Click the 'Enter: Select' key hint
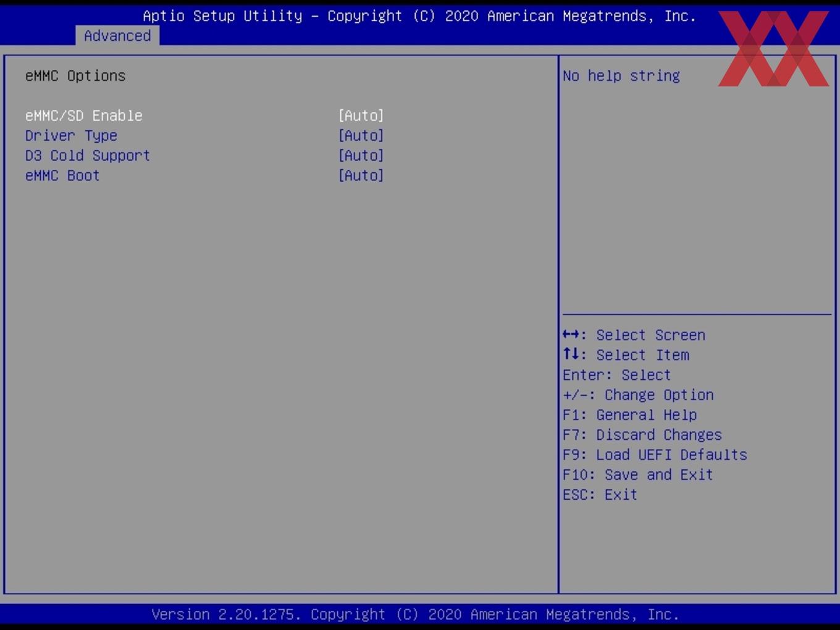This screenshot has height=630, width=840. tap(616, 375)
